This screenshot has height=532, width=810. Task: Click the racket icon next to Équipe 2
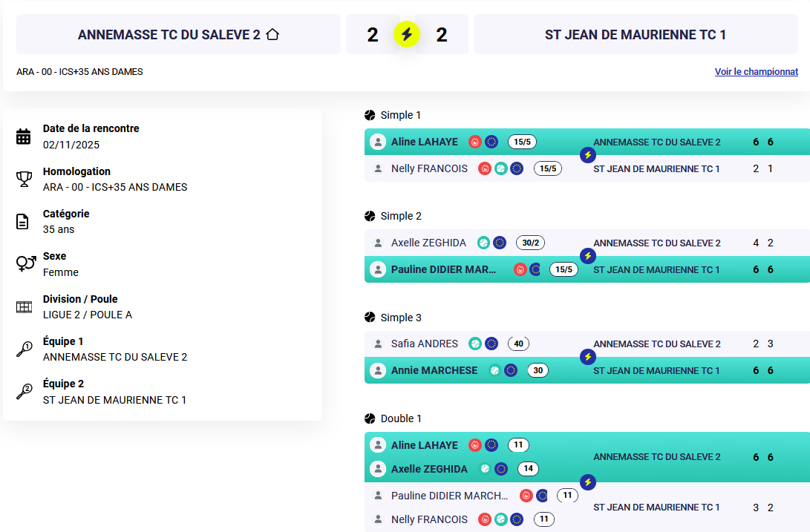[x=24, y=391]
